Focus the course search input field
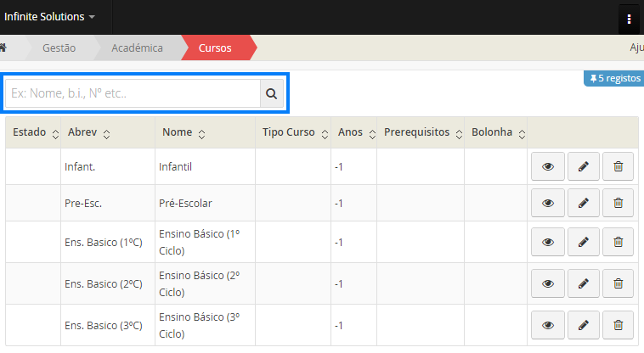 coord(133,93)
